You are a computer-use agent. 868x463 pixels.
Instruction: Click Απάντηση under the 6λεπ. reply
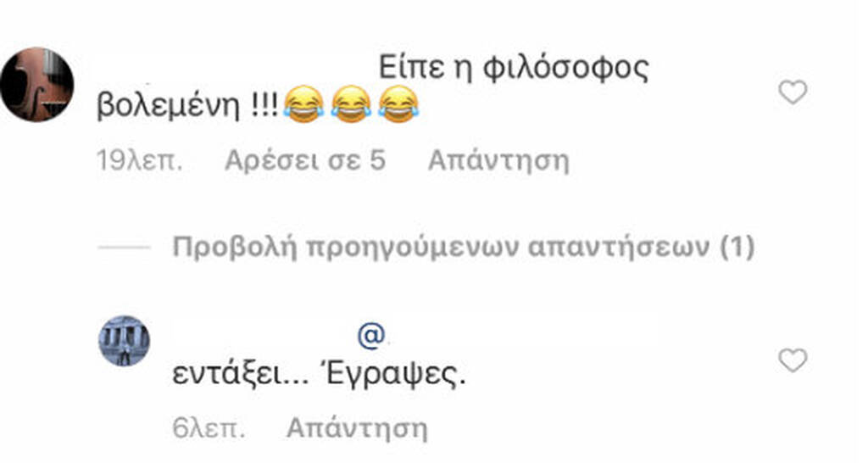(357, 427)
